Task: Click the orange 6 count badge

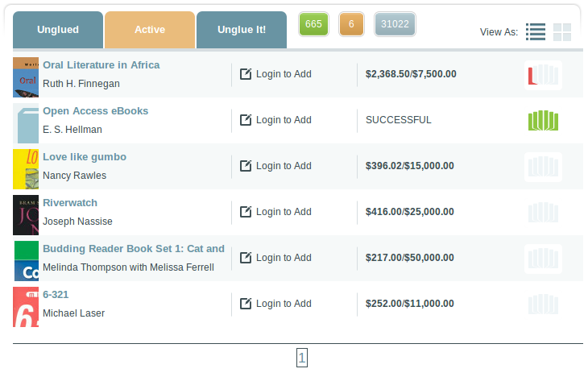Action: point(351,24)
